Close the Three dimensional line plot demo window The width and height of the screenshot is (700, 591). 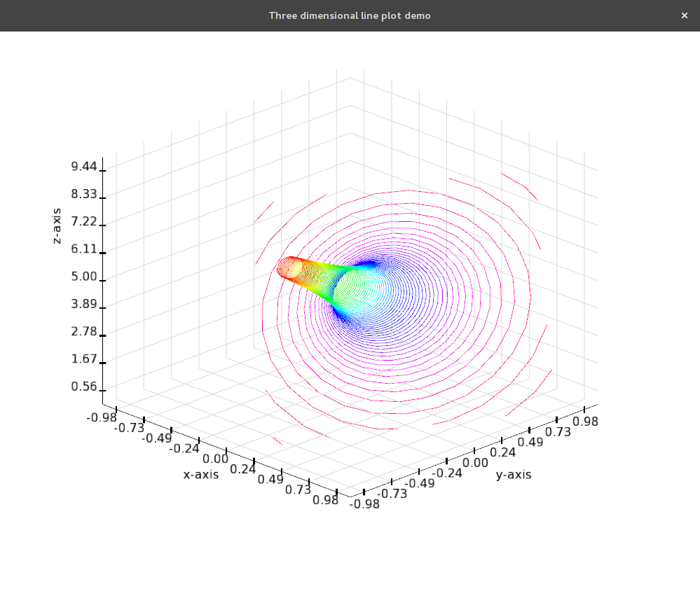point(684,15)
